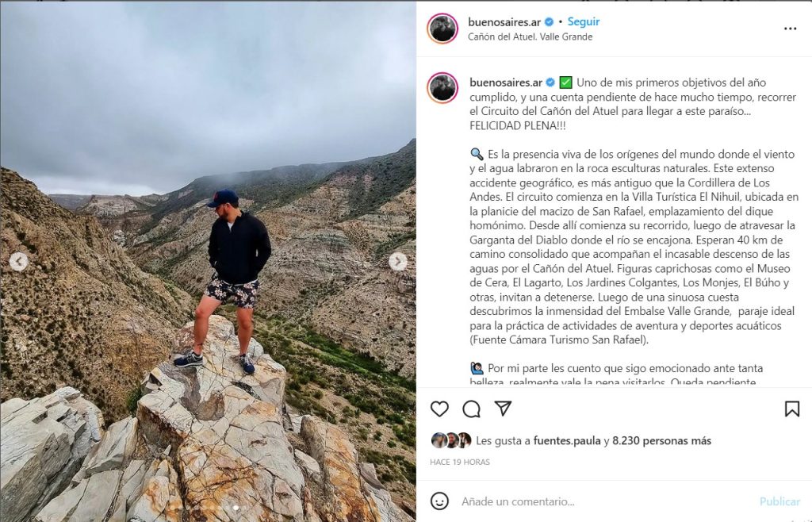Open comments with the speech bubble icon
This screenshot has height=522, width=812.
[x=471, y=409]
